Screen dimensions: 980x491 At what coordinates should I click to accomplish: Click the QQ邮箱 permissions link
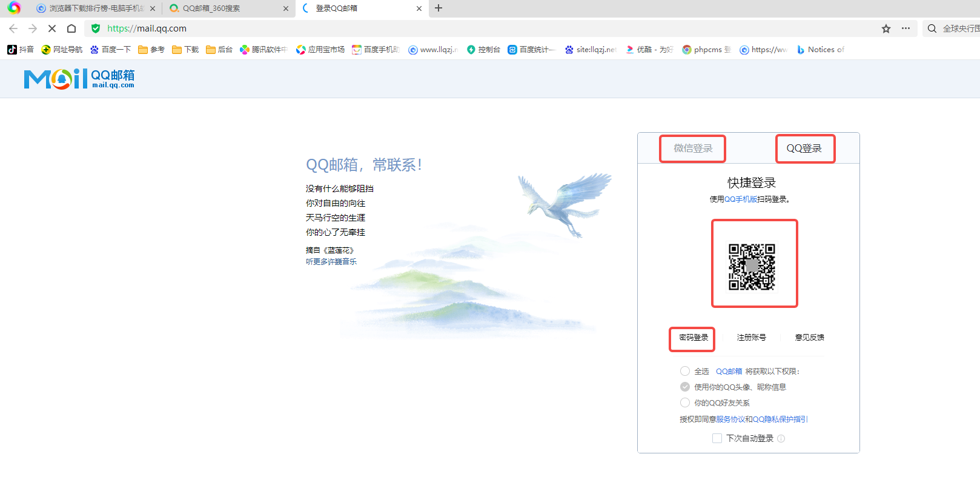coord(729,372)
